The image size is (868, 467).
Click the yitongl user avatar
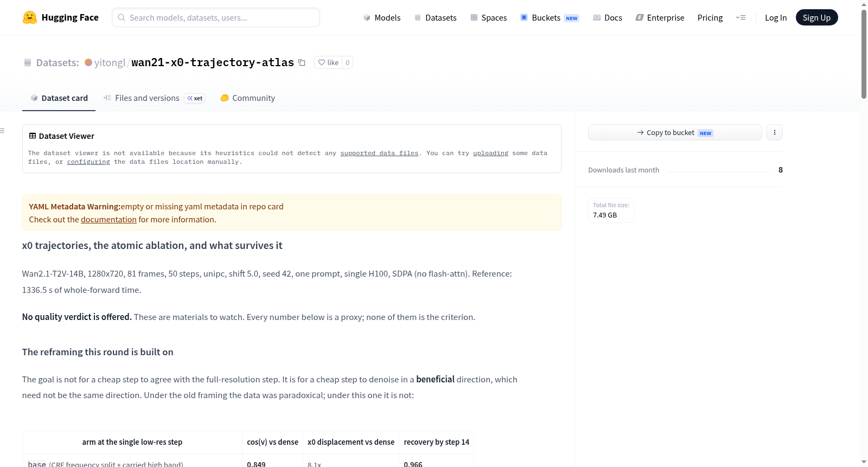[x=88, y=62]
